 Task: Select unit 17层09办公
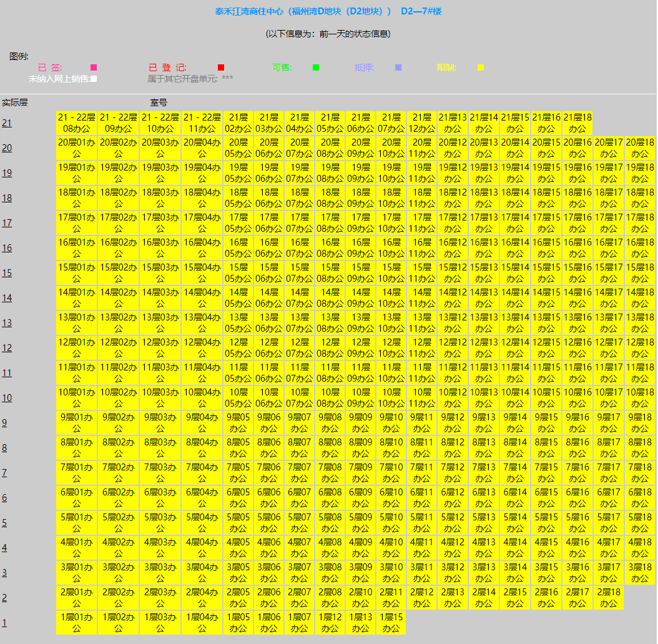[360, 223]
